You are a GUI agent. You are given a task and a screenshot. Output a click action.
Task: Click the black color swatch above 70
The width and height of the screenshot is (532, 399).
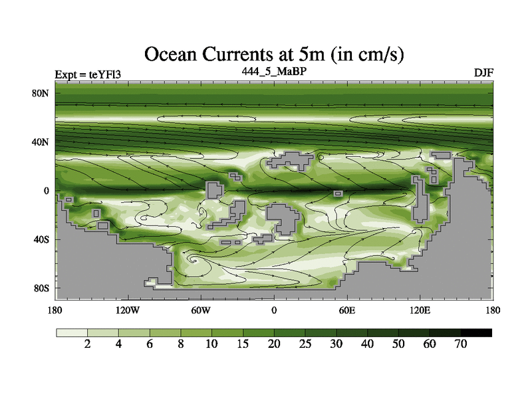476,332
